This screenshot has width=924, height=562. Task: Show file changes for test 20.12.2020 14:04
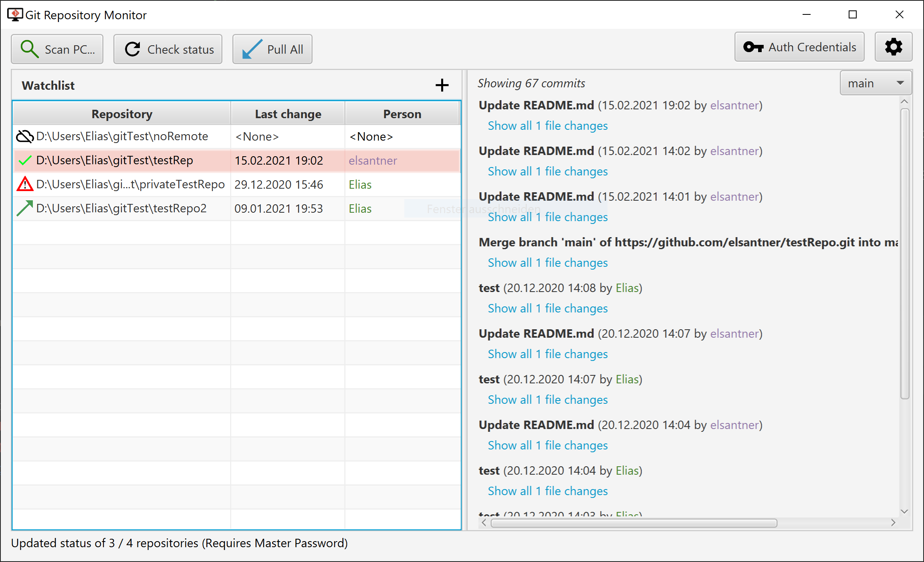click(548, 491)
